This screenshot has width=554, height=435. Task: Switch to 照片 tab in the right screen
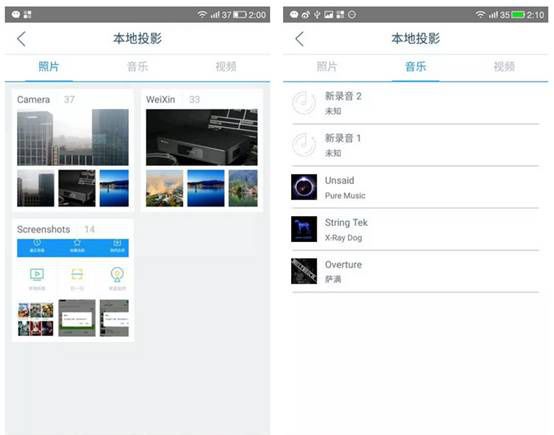(327, 66)
